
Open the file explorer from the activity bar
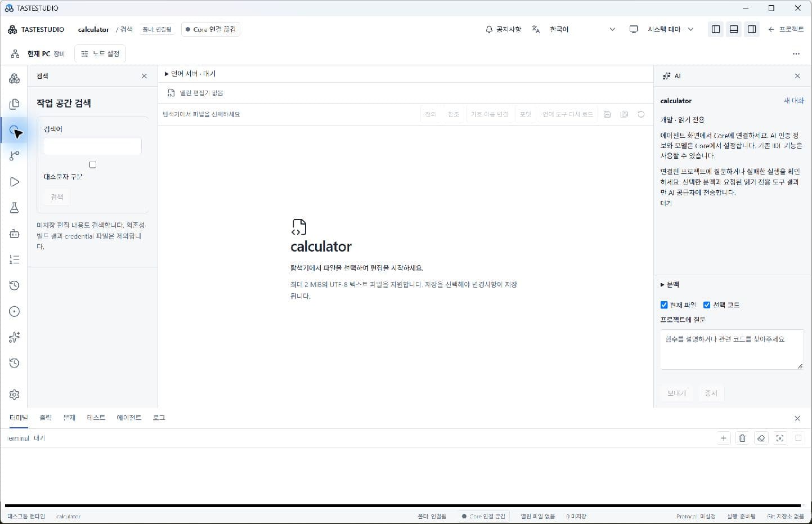(x=15, y=104)
